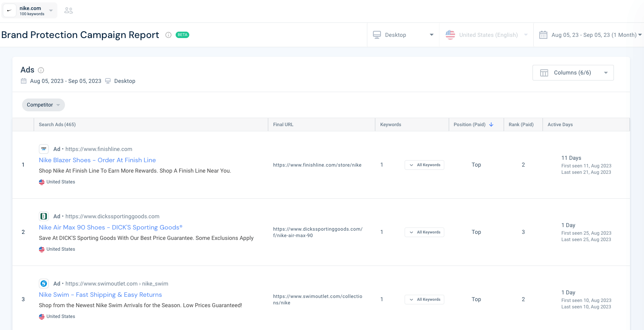Click the share users icon in top bar

tap(69, 11)
